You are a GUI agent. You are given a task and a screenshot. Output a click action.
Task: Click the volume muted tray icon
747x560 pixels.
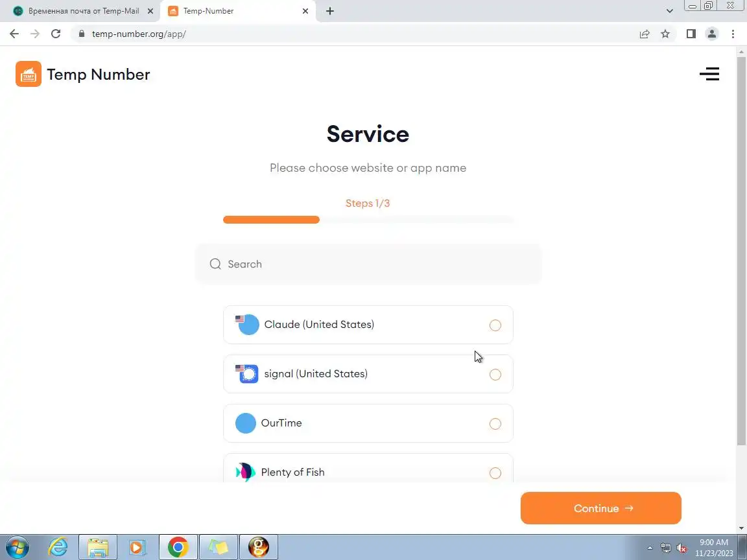pos(682,548)
